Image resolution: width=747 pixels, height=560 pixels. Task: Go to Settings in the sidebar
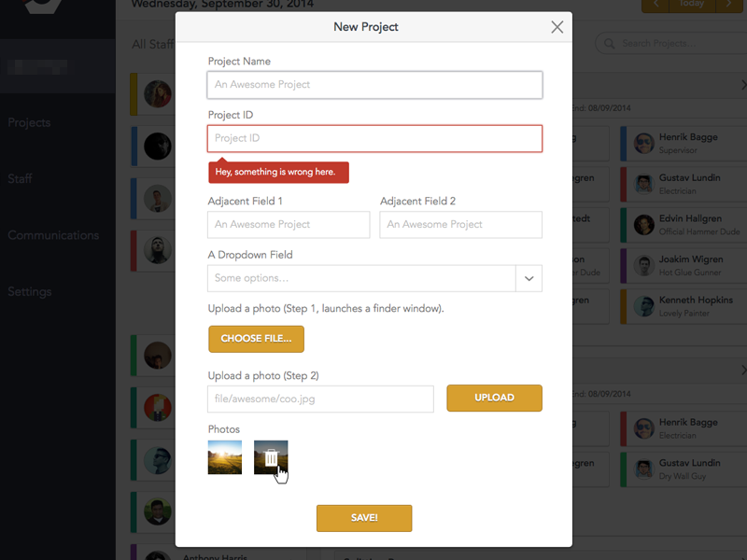coord(30,291)
